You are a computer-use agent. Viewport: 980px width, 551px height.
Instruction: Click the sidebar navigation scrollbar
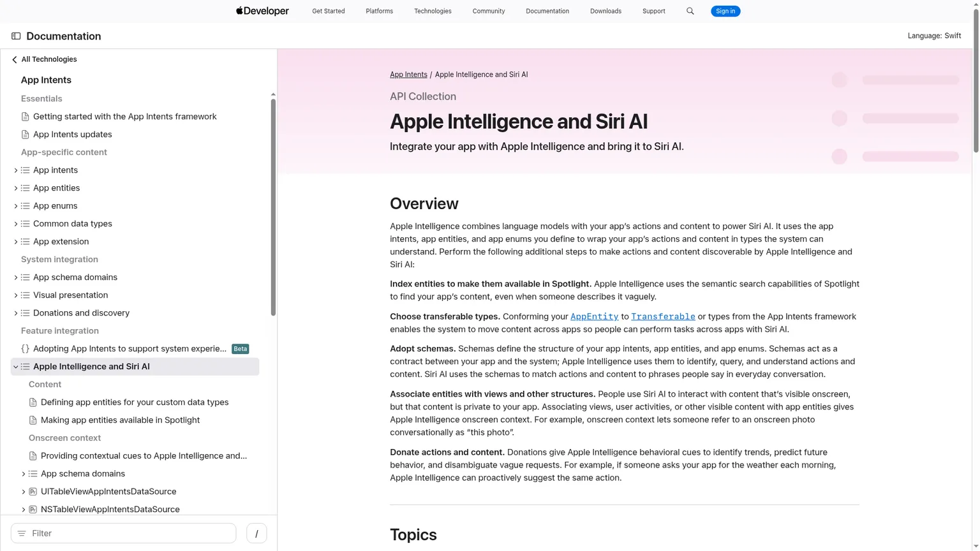273,207
